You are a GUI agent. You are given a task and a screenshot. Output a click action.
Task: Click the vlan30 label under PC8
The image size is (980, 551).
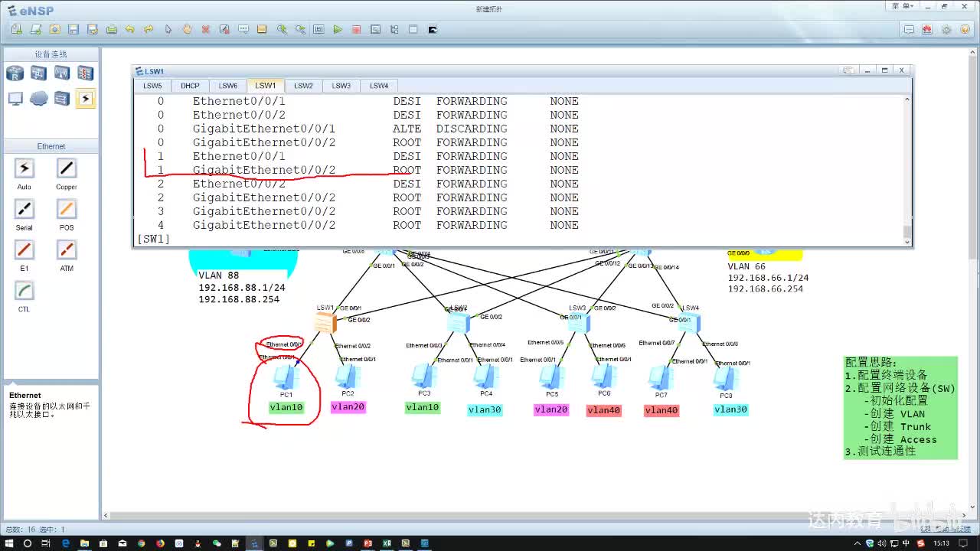(x=730, y=409)
